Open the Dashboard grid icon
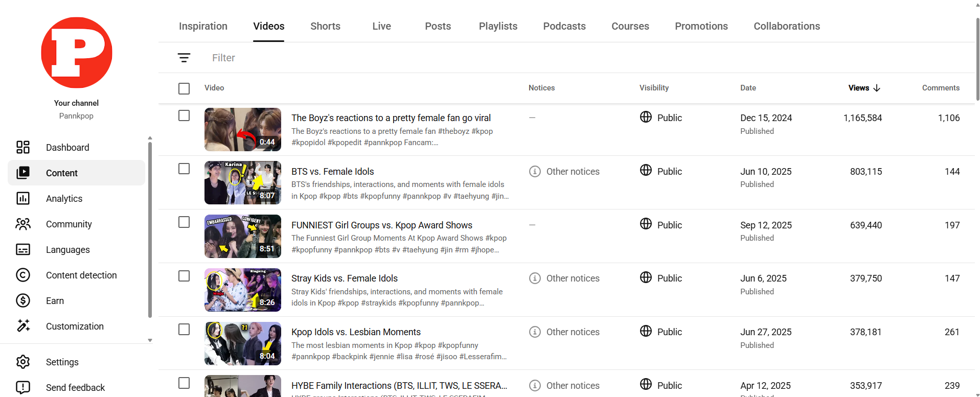Image resolution: width=980 pixels, height=397 pixels. pos(23,147)
